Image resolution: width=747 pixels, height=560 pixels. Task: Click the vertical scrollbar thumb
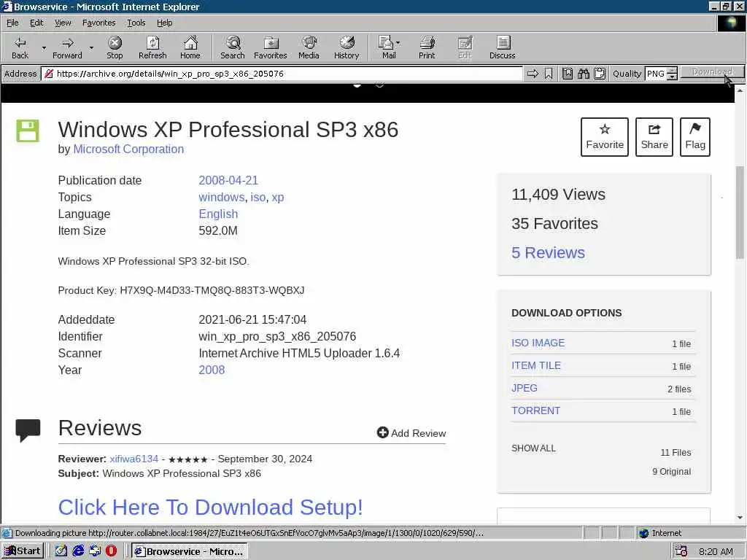tap(740, 212)
